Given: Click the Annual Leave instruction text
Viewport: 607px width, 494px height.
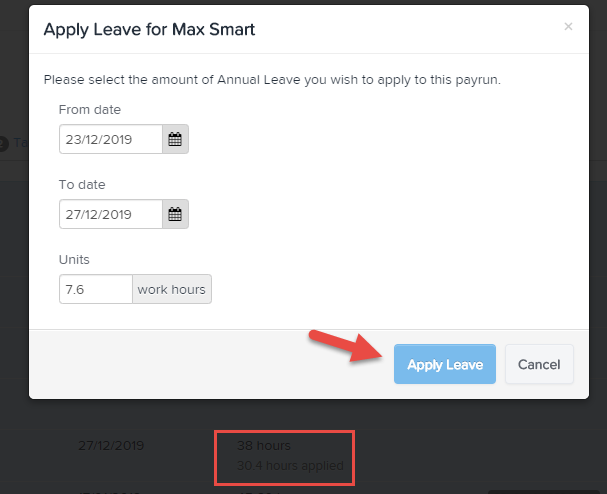Looking at the screenshot, I should click(272, 79).
